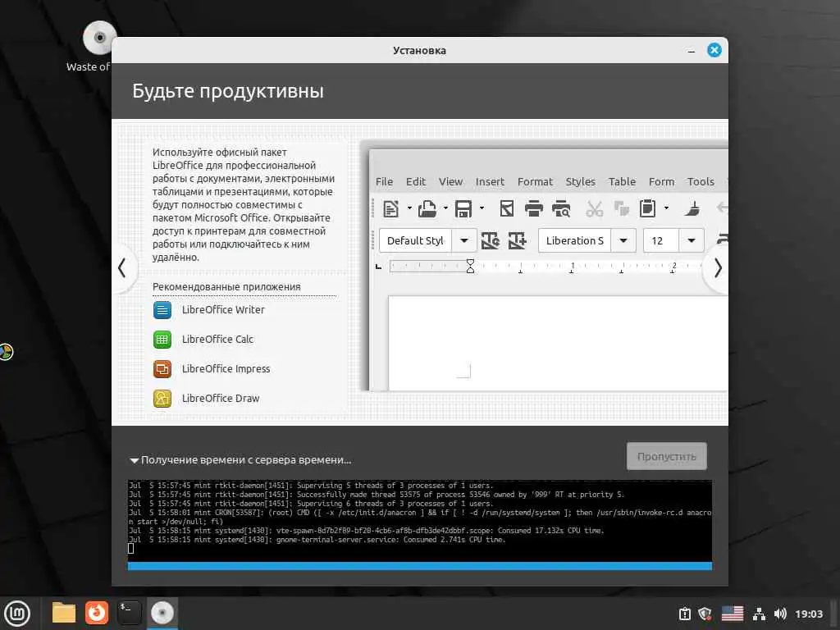
Task: Open Insert menu in LibreOffice preview
Action: tap(490, 181)
